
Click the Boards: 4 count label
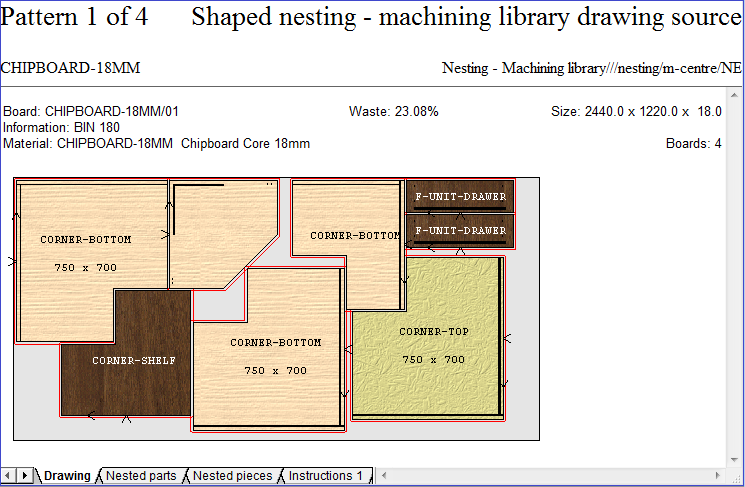693,144
